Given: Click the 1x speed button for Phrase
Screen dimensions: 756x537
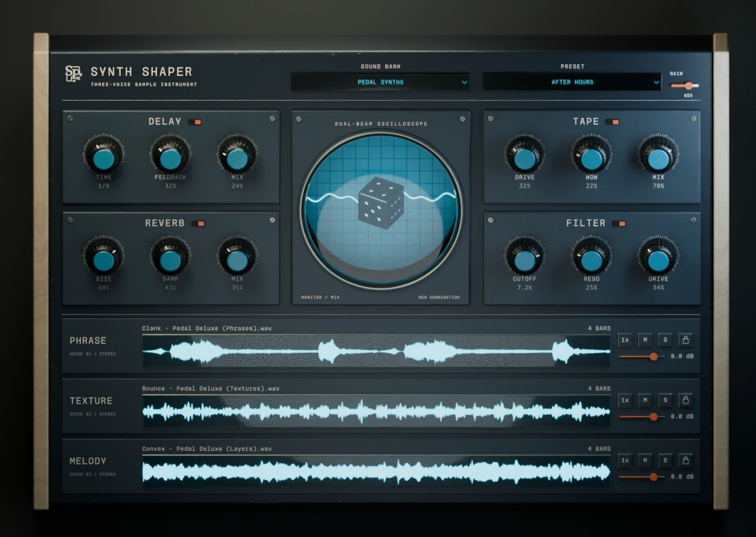Looking at the screenshot, I should (625, 340).
